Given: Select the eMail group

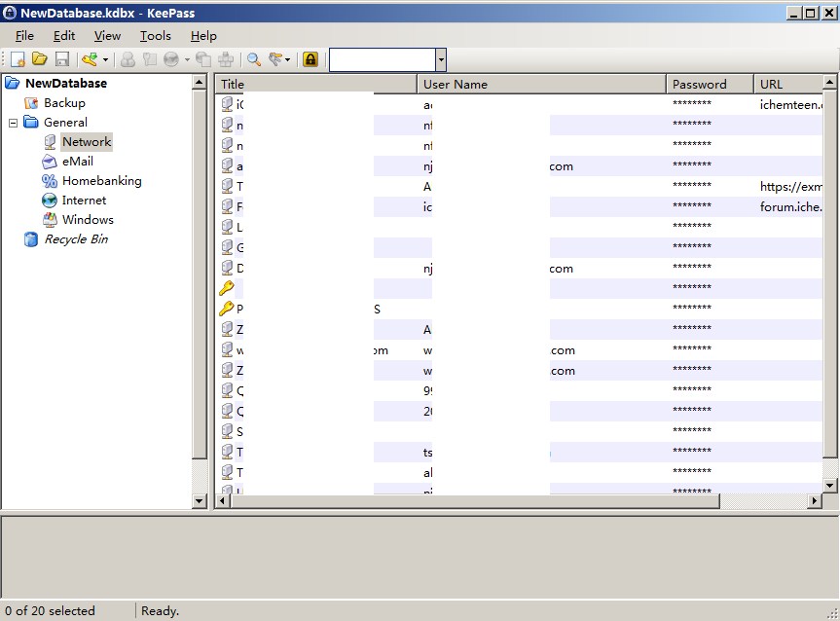Looking at the screenshot, I should click(78, 162).
